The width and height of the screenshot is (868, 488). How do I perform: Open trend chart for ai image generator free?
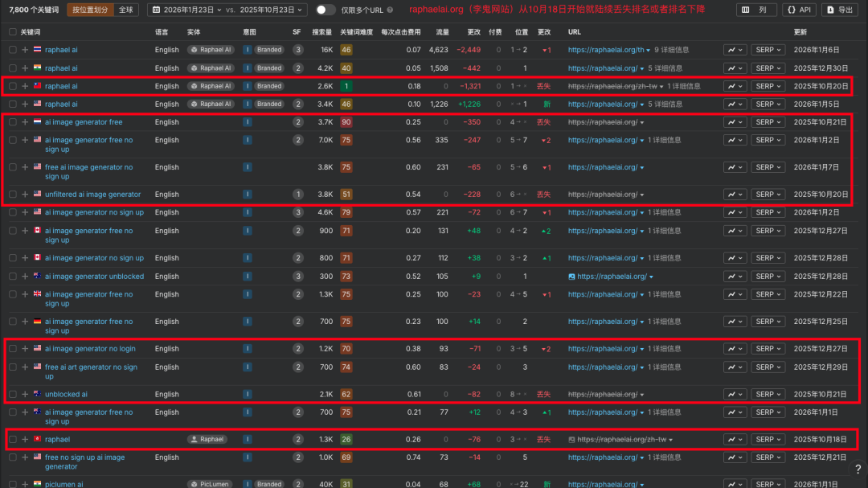click(x=735, y=122)
